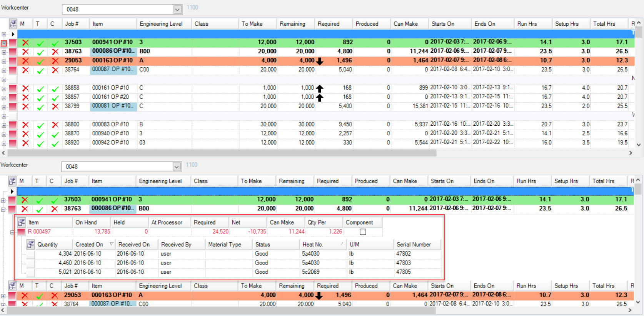Click the lower grid column chooser icon
The width and height of the screenshot is (644, 316).
click(x=12, y=181)
